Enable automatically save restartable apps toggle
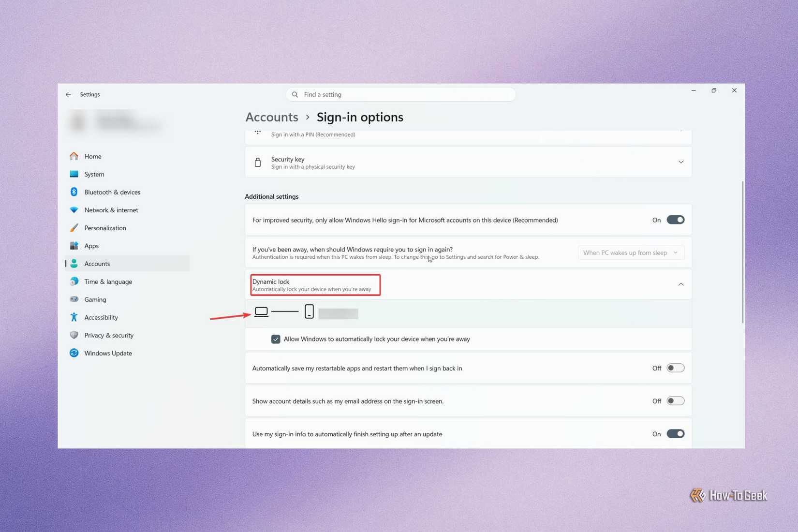Image resolution: width=798 pixels, height=532 pixels. pyautogui.click(x=676, y=368)
